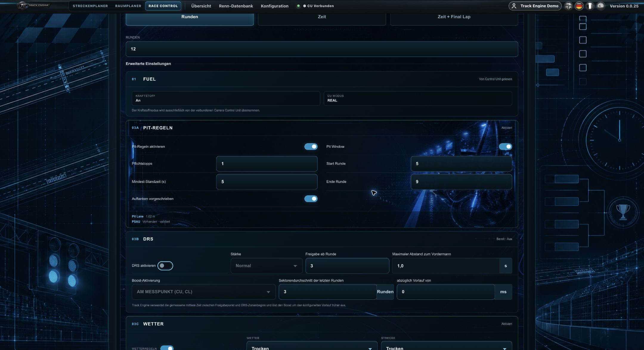Open the Renn-Datenbank menu
The width and height of the screenshot is (644, 350).
point(236,6)
